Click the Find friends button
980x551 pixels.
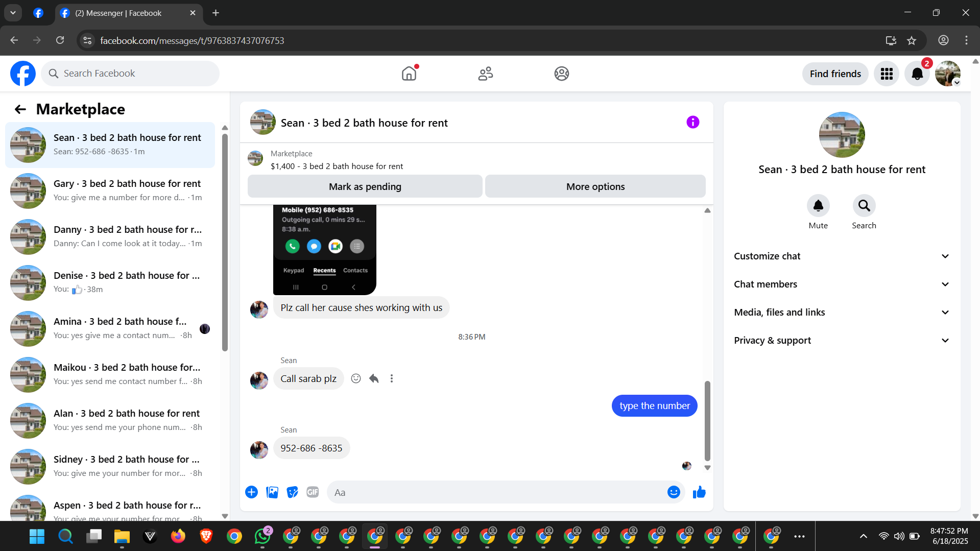(835, 74)
